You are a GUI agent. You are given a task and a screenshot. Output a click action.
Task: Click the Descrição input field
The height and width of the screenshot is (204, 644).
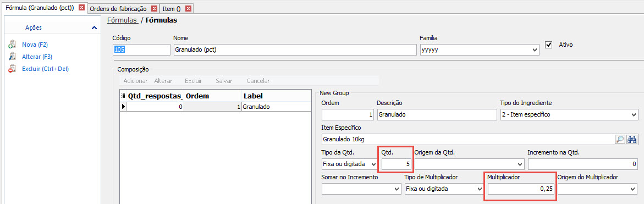click(437, 114)
